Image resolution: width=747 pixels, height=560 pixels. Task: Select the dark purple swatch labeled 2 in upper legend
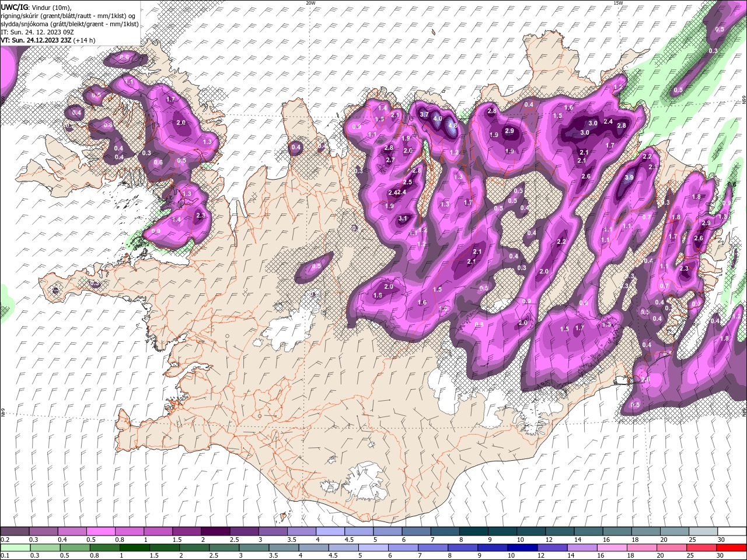click(215, 531)
